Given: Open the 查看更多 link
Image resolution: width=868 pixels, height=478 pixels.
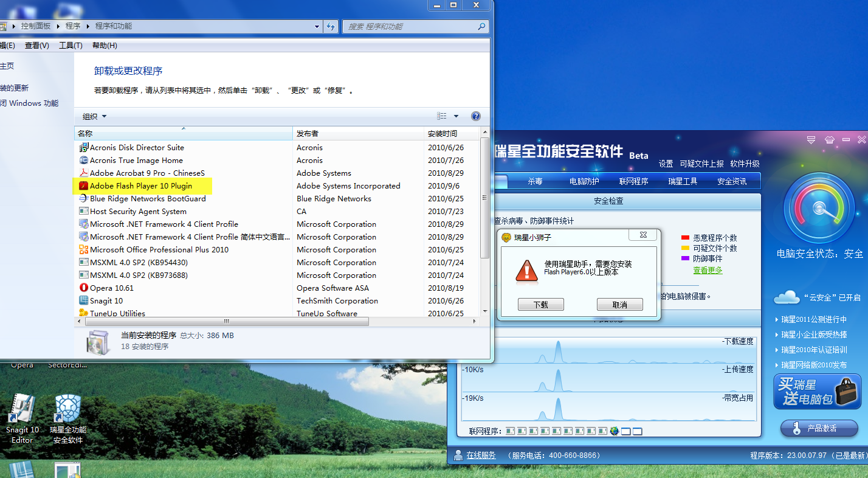Looking at the screenshot, I should (708, 270).
